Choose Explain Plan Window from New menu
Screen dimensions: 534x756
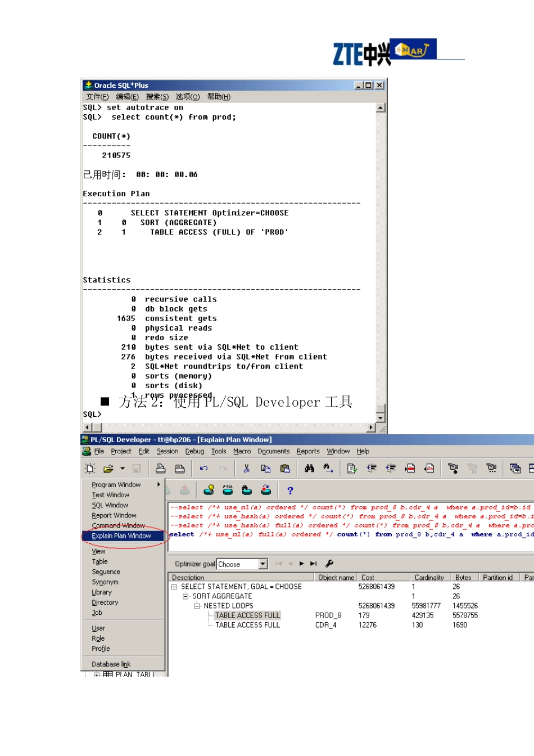(x=124, y=535)
